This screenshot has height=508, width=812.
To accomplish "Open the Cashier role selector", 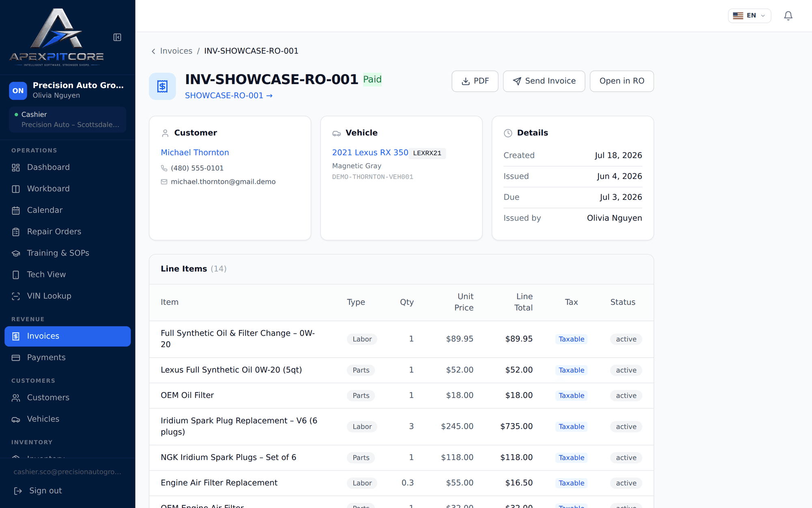I will click(x=68, y=119).
